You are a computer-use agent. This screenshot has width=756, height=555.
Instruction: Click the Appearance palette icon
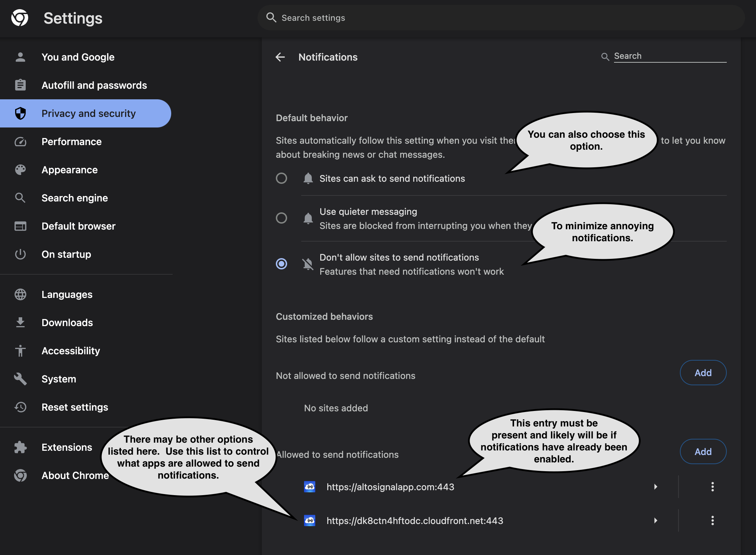(20, 170)
